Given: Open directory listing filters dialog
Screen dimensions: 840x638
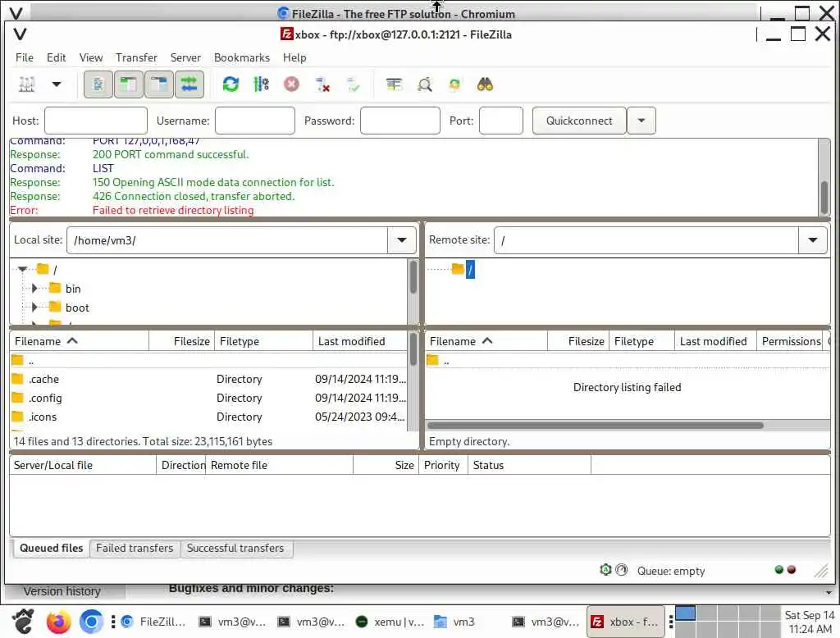Looking at the screenshot, I should coord(394,84).
